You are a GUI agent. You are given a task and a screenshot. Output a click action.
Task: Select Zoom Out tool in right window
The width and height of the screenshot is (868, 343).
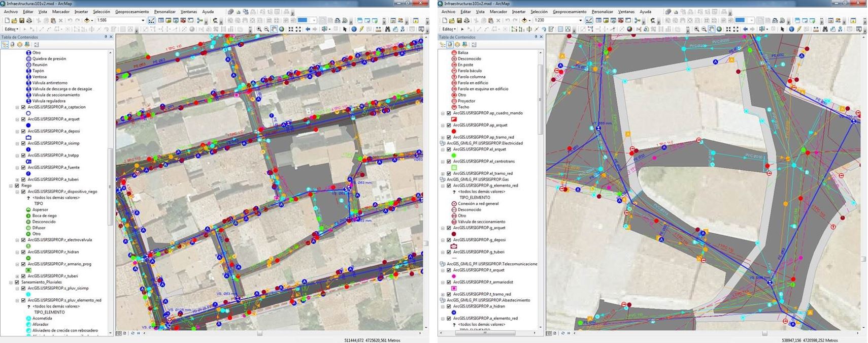(x=704, y=29)
